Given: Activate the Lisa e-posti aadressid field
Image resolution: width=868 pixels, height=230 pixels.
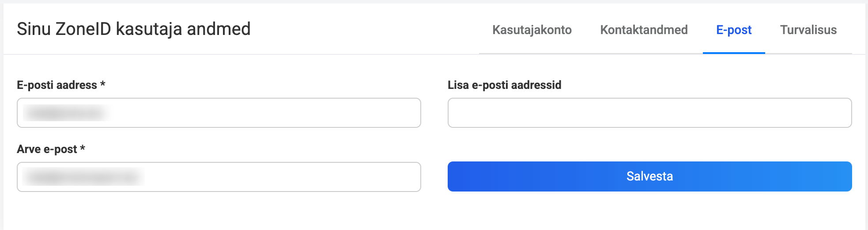Looking at the screenshot, I should [649, 113].
